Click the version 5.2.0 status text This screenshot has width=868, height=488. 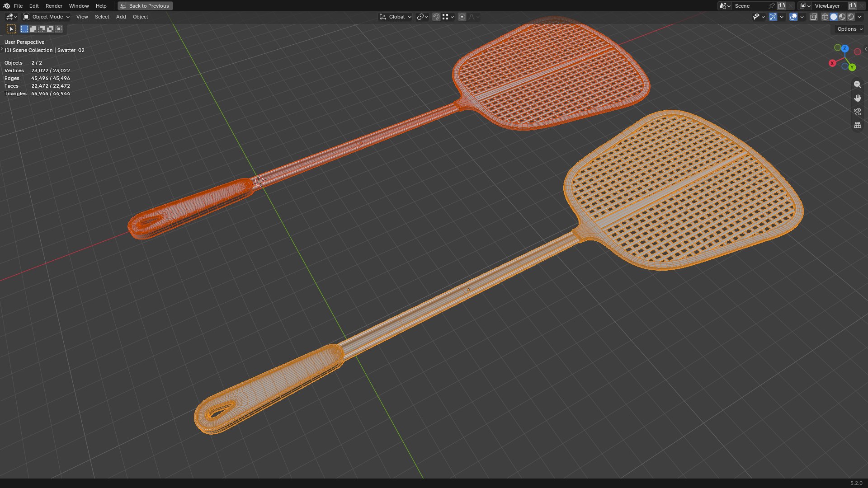(856, 483)
